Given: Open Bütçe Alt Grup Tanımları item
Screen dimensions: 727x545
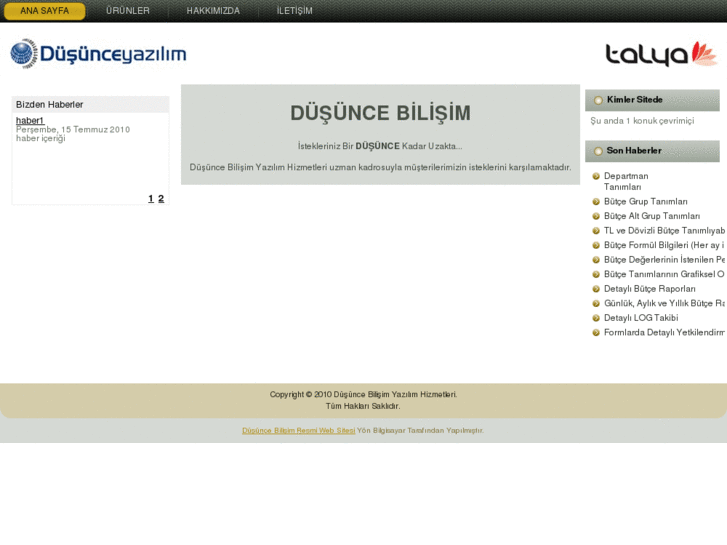Looking at the screenshot, I should tap(652, 216).
